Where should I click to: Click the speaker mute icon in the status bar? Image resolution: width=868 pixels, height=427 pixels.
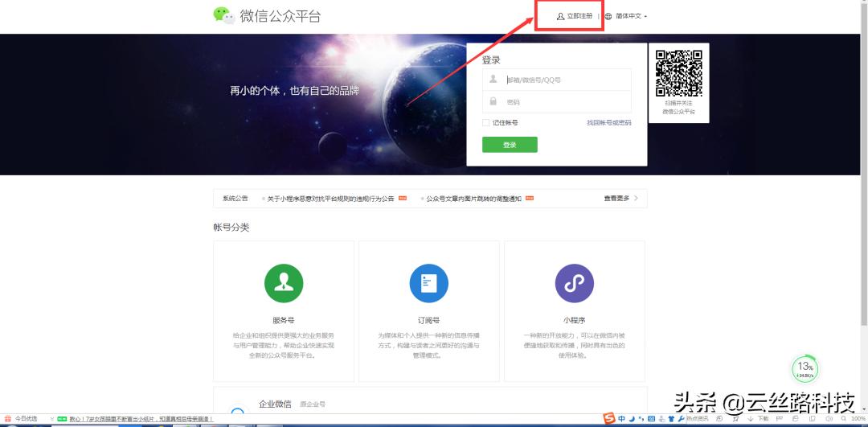[829, 419]
